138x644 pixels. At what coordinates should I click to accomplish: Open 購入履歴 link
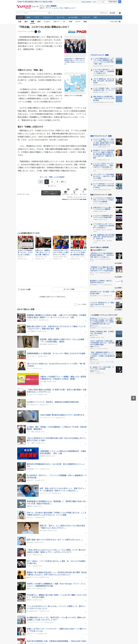pos(112,13)
